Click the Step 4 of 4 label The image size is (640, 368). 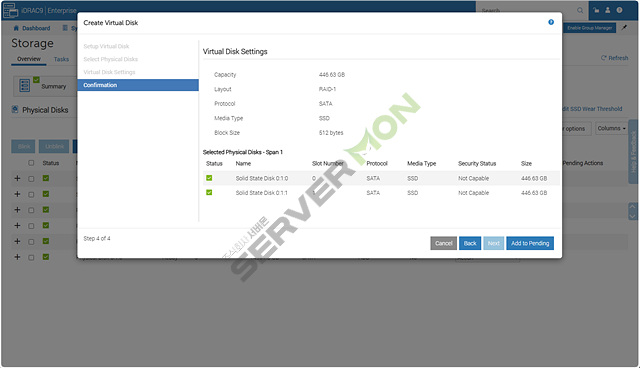click(97, 238)
